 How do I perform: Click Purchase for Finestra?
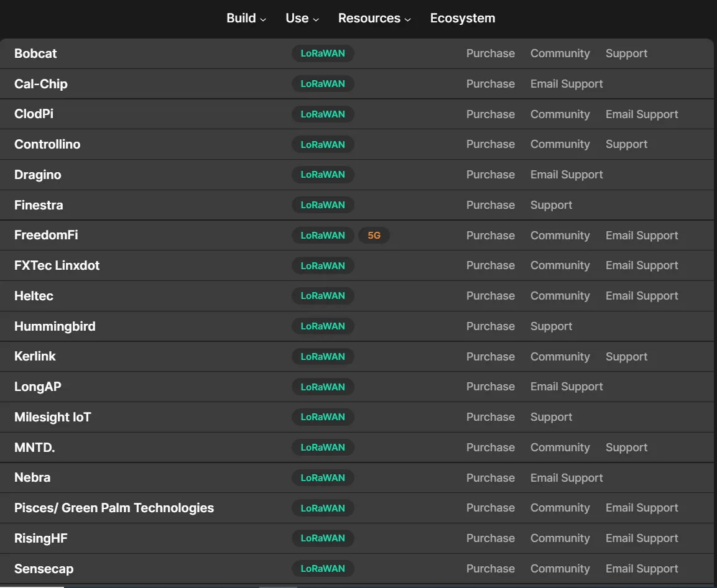coord(490,205)
